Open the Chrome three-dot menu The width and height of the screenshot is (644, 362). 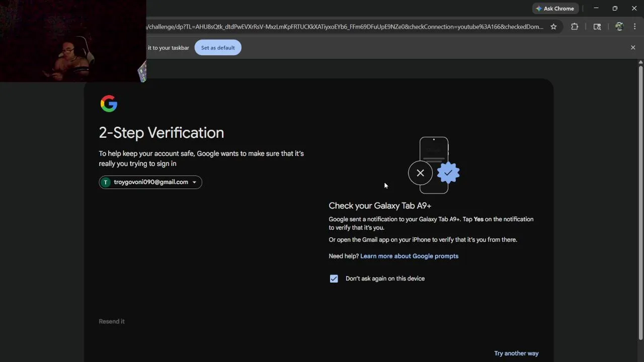(635, 27)
